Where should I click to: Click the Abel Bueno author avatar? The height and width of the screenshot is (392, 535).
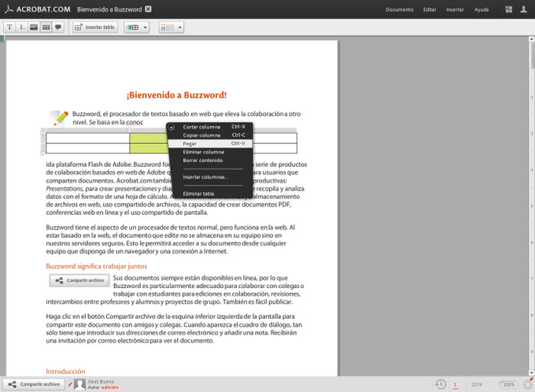pyautogui.click(x=79, y=384)
